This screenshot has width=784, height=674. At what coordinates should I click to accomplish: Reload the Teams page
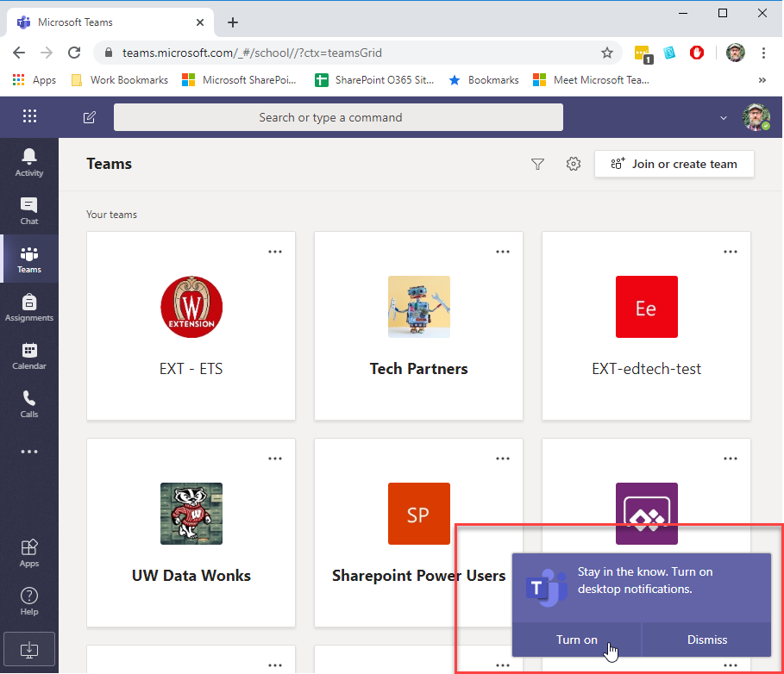[74, 53]
